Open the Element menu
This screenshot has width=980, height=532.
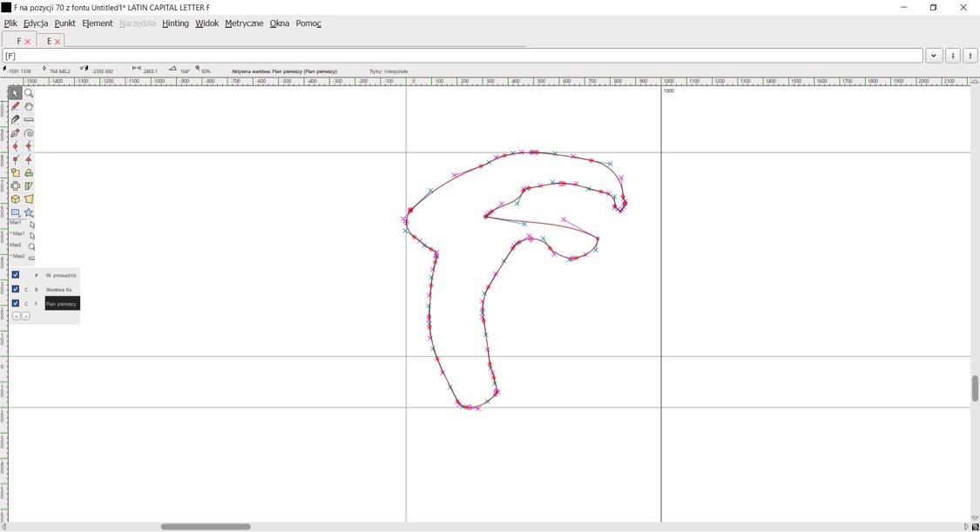coord(98,24)
